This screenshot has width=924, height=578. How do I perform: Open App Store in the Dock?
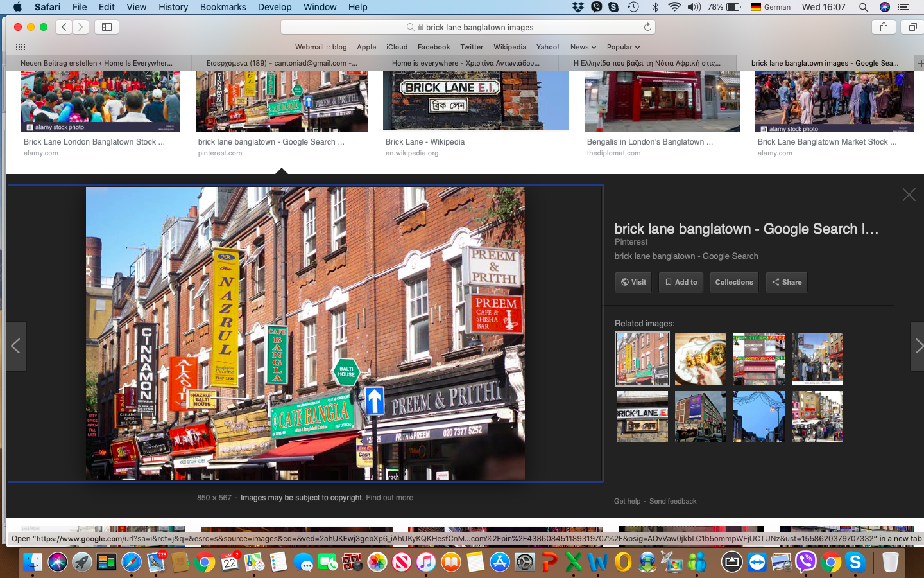point(500,563)
